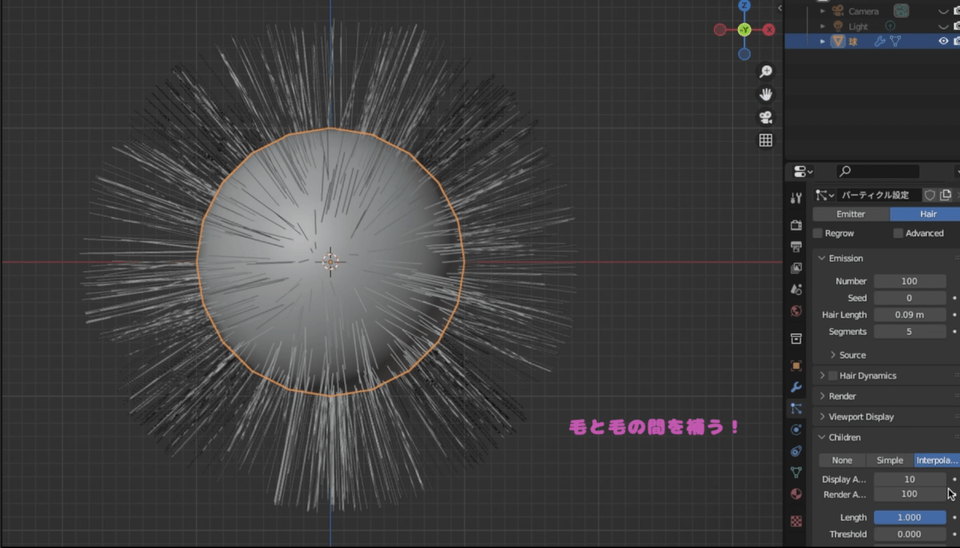Select Simple for Children type
This screenshot has width=960, height=548.
click(890, 460)
